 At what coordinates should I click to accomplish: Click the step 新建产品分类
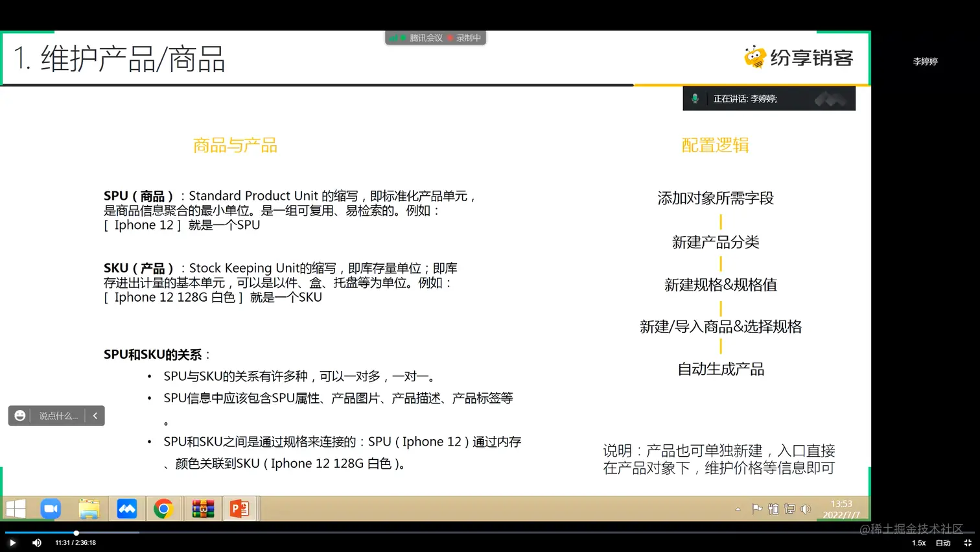point(716,243)
